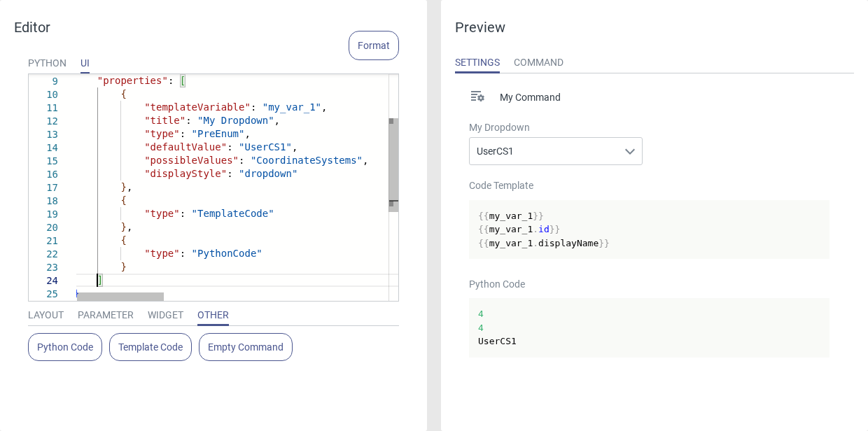This screenshot has height=431, width=868.
Task: Click the editor's vertical scrollbar thumb
Action: 393,164
